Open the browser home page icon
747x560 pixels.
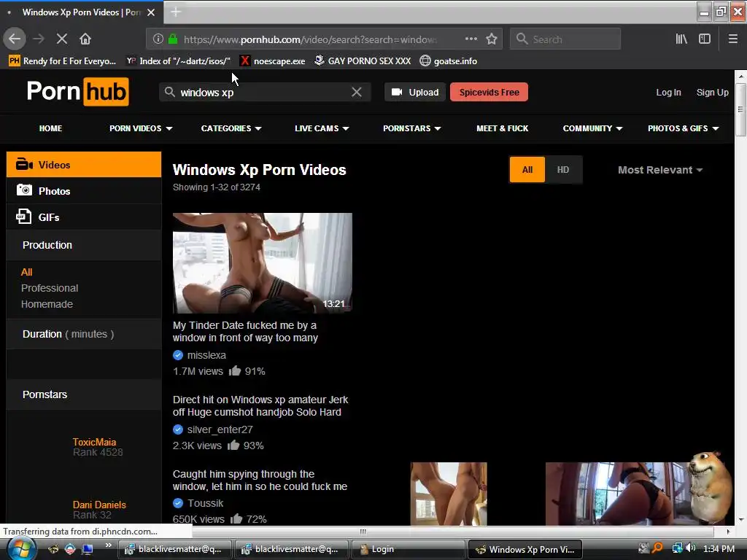[85, 39]
